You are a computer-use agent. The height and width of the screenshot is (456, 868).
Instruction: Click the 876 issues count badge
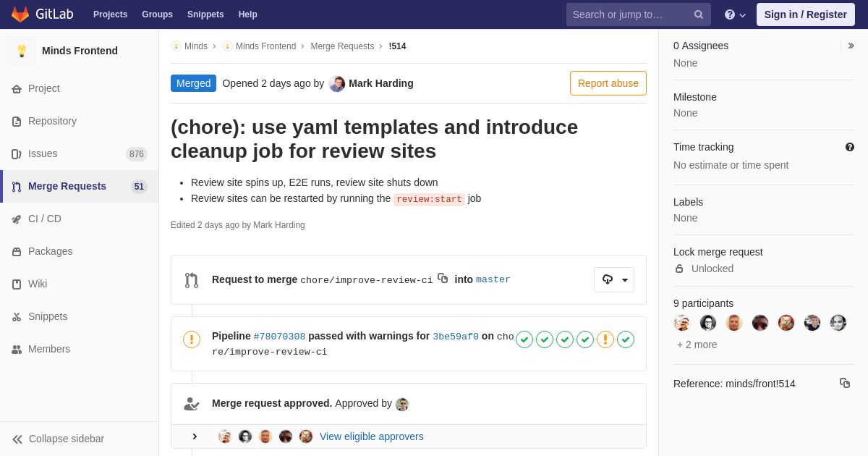tap(137, 153)
